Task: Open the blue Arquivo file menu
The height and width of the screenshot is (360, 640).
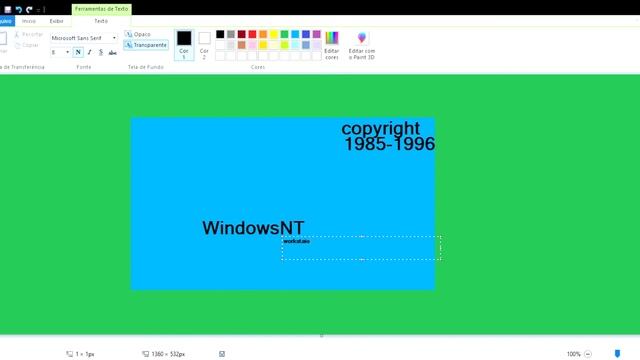Action: [7, 21]
